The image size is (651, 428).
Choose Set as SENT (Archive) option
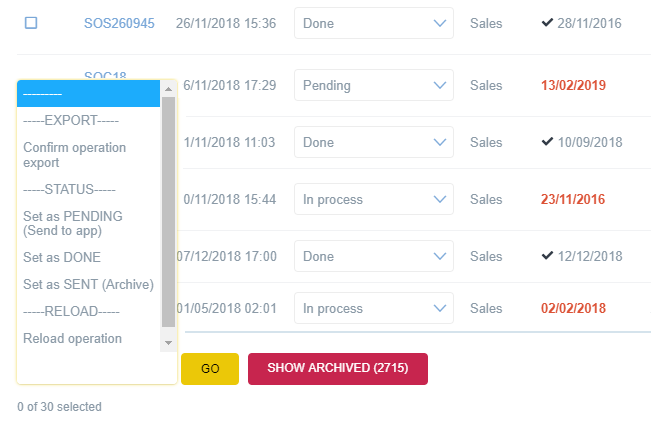click(89, 284)
